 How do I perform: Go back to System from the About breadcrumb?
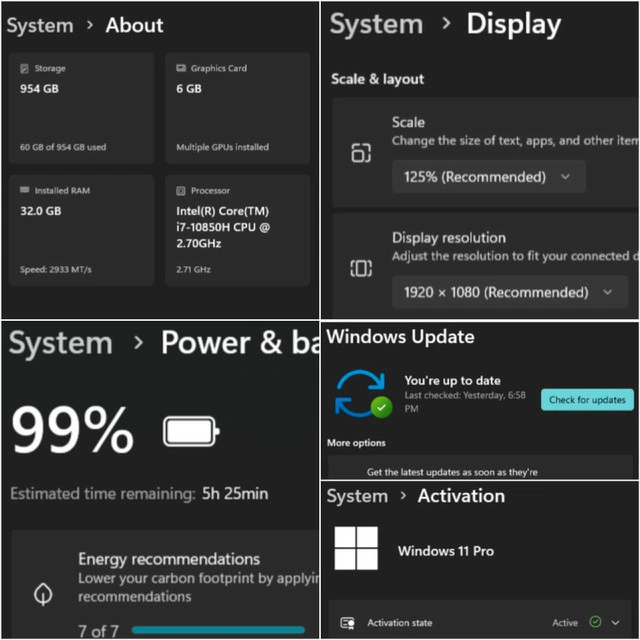[x=40, y=26]
